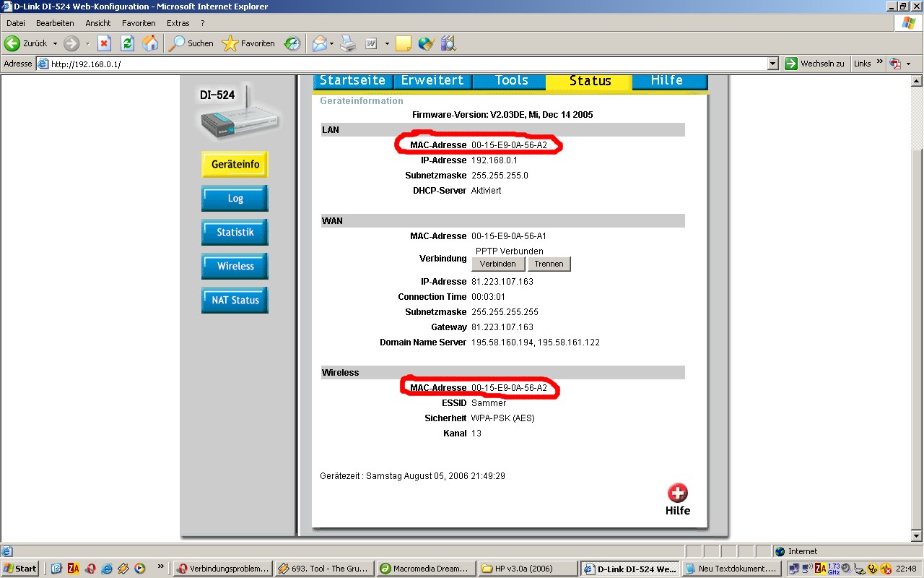Open the Datei menu
This screenshot has height=578, width=924.
[x=16, y=23]
